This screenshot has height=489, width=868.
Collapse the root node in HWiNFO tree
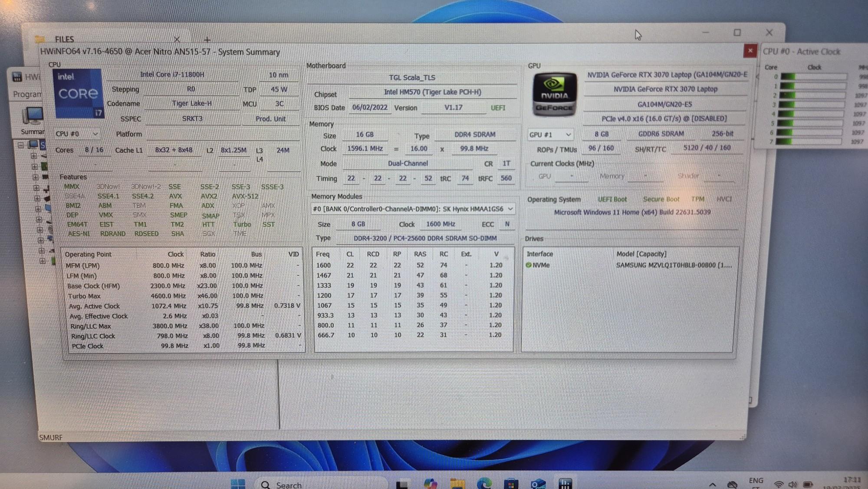pos(21,145)
